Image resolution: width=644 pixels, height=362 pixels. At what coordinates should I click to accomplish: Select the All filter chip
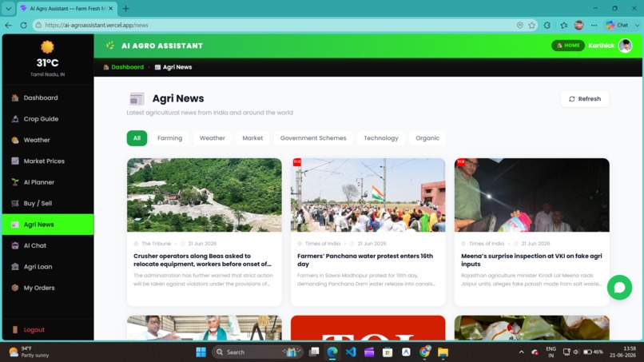pyautogui.click(x=137, y=138)
